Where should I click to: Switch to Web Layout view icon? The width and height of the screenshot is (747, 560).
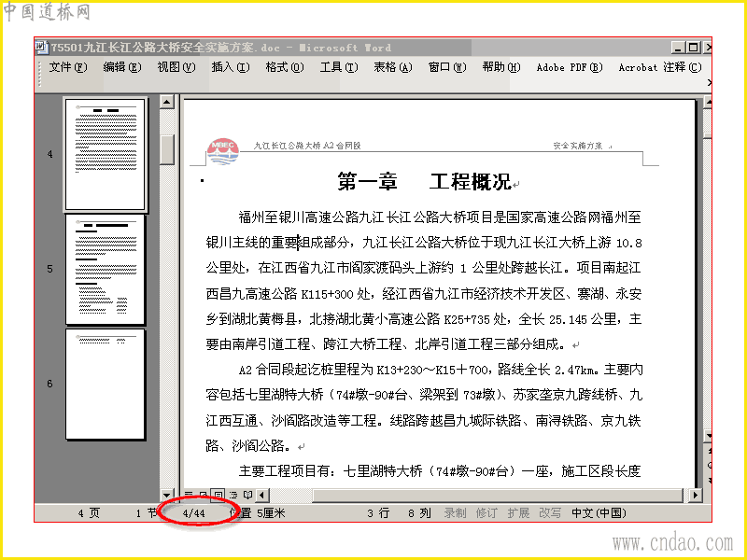203,496
